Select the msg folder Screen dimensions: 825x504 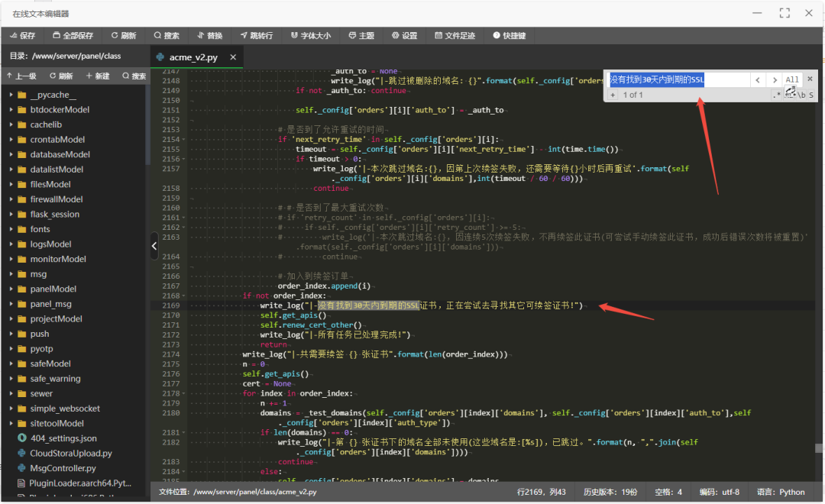point(38,274)
